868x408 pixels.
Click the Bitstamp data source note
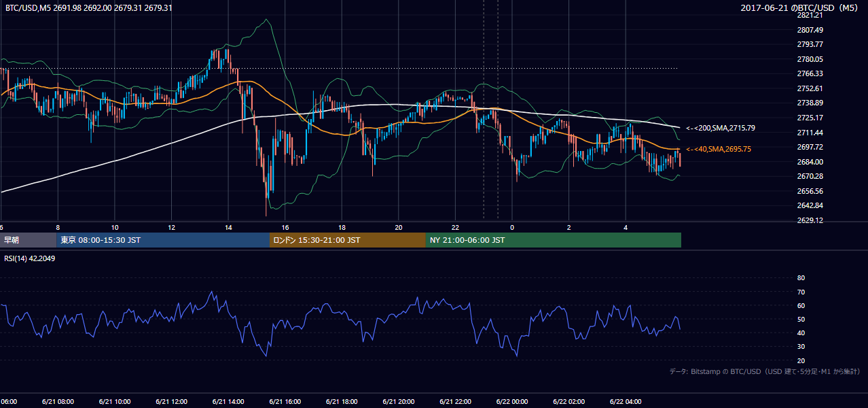pyautogui.click(x=765, y=371)
